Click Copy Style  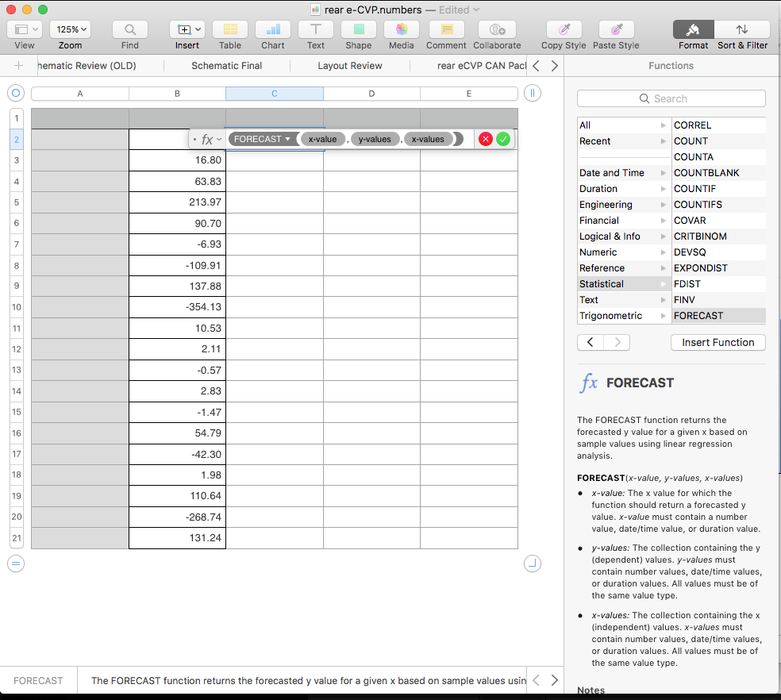(x=564, y=30)
